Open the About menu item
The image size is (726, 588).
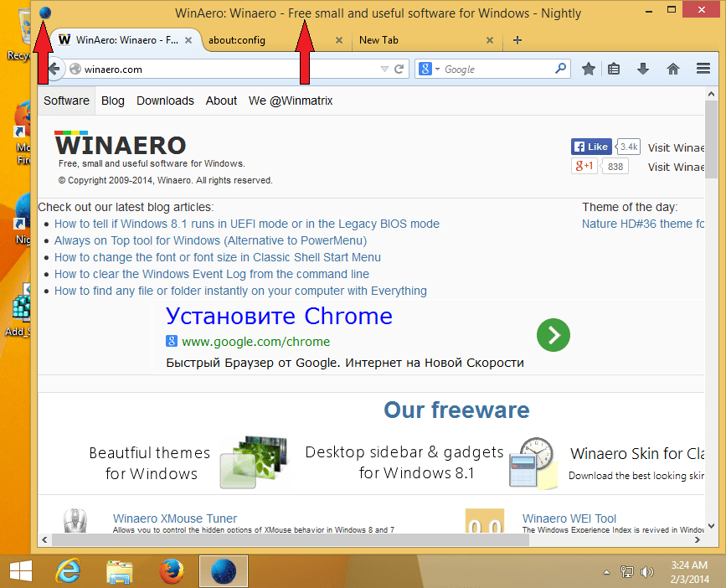point(221,101)
